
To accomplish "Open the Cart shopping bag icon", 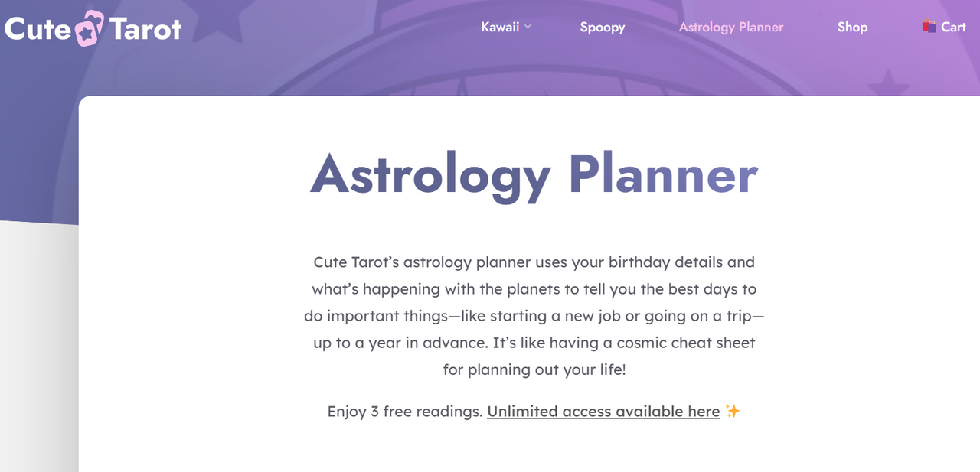I will click(x=929, y=26).
